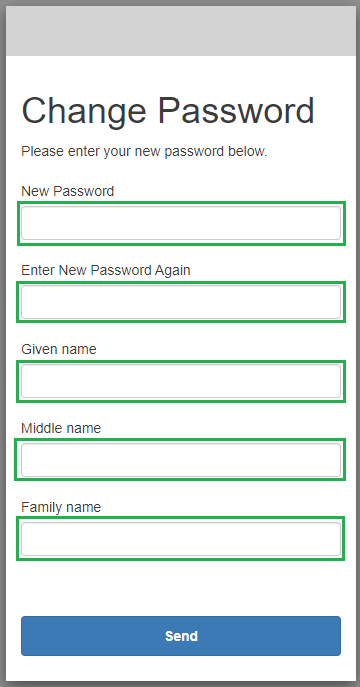Image resolution: width=360 pixels, height=687 pixels.
Task: Click into the Middle name field
Action: click(181, 460)
